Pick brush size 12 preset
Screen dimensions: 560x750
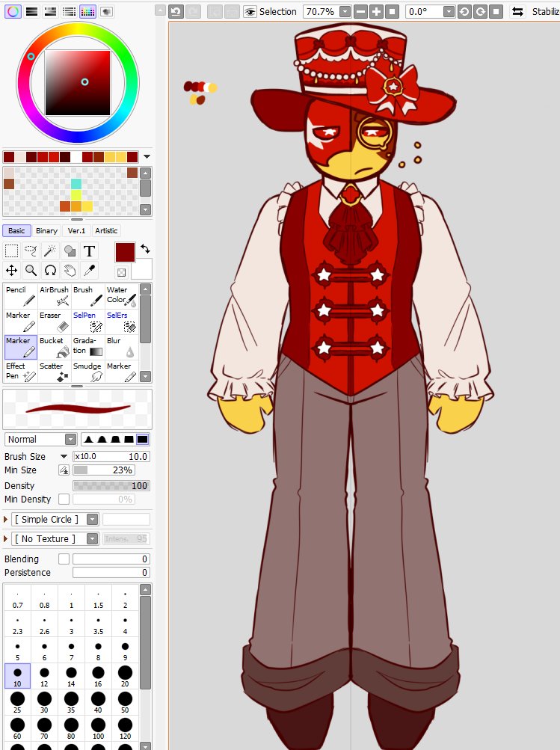(44, 676)
